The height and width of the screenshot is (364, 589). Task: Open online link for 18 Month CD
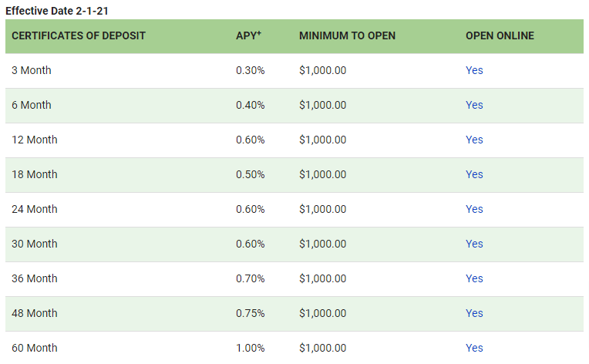pyautogui.click(x=474, y=174)
